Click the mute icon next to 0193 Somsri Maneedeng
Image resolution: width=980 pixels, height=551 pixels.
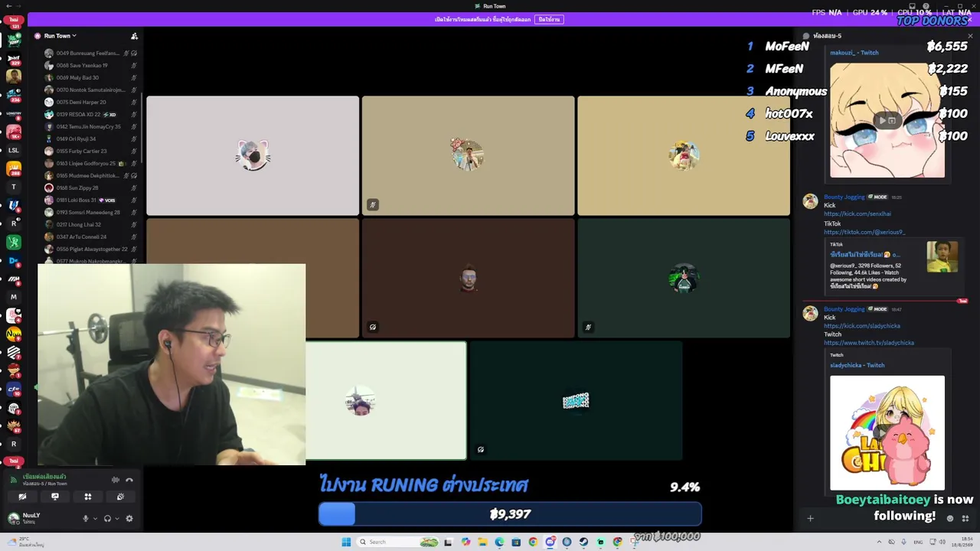tap(134, 212)
